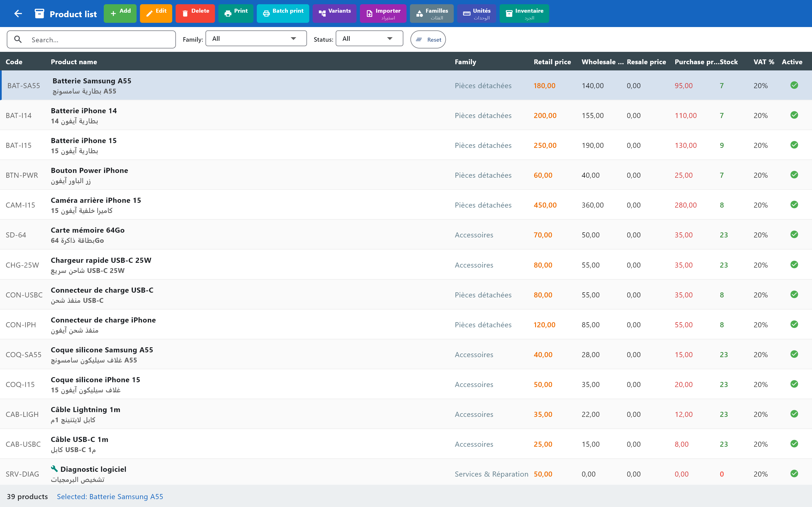
Task: Open the Unités panel
Action: [476, 14]
